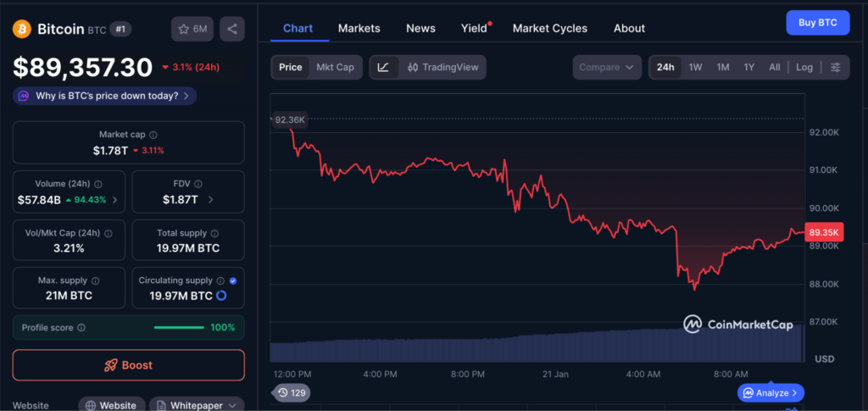
Task: Click the Circulating supply info icon
Action: tap(220, 280)
